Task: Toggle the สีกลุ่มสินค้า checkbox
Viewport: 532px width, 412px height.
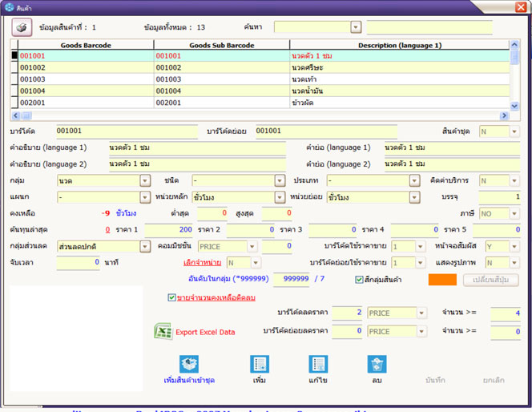Action: (360, 280)
